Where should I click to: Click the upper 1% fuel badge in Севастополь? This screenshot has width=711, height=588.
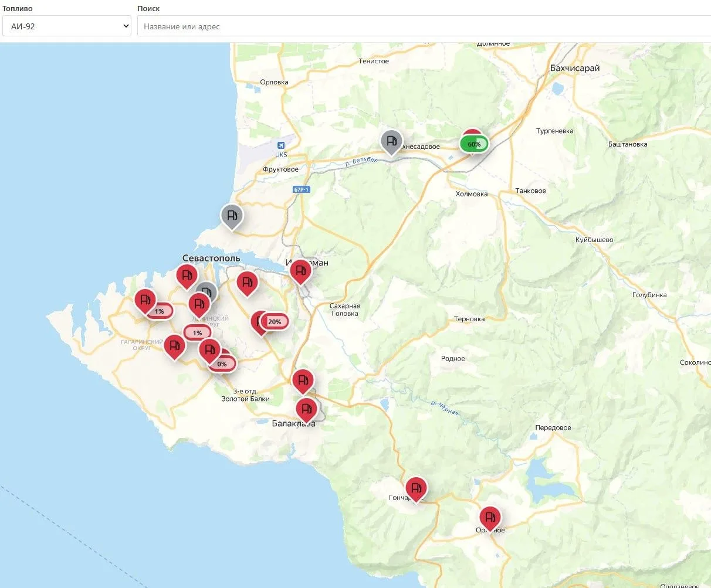tap(160, 311)
